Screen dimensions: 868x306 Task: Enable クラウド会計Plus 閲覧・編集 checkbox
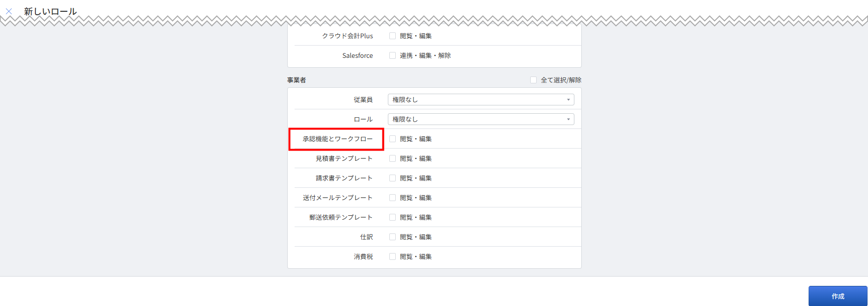pyautogui.click(x=392, y=36)
